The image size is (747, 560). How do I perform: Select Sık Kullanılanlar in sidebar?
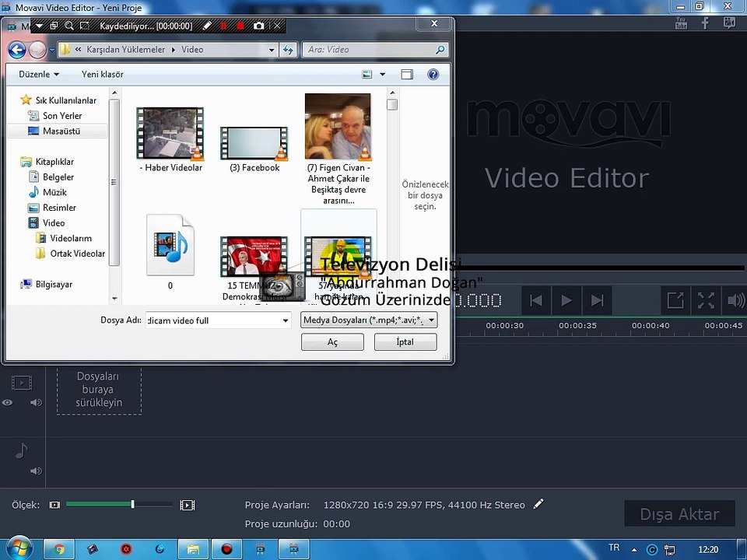[x=65, y=100]
